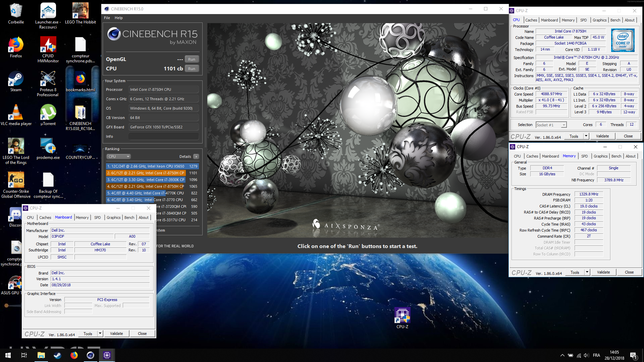This screenshot has height=362, width=644.
Task: Select i7-3930K ranking entry scoring 1096
Action: (x=152, y=180)
